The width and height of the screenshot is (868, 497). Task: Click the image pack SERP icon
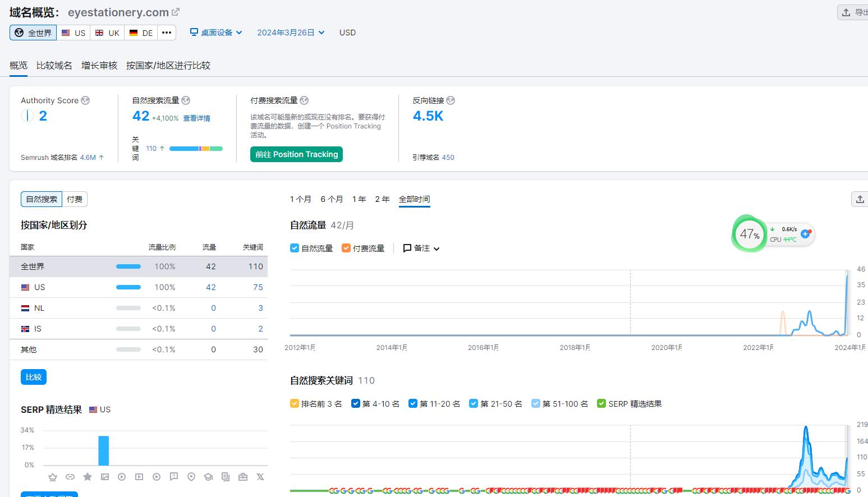click(105, 477)
